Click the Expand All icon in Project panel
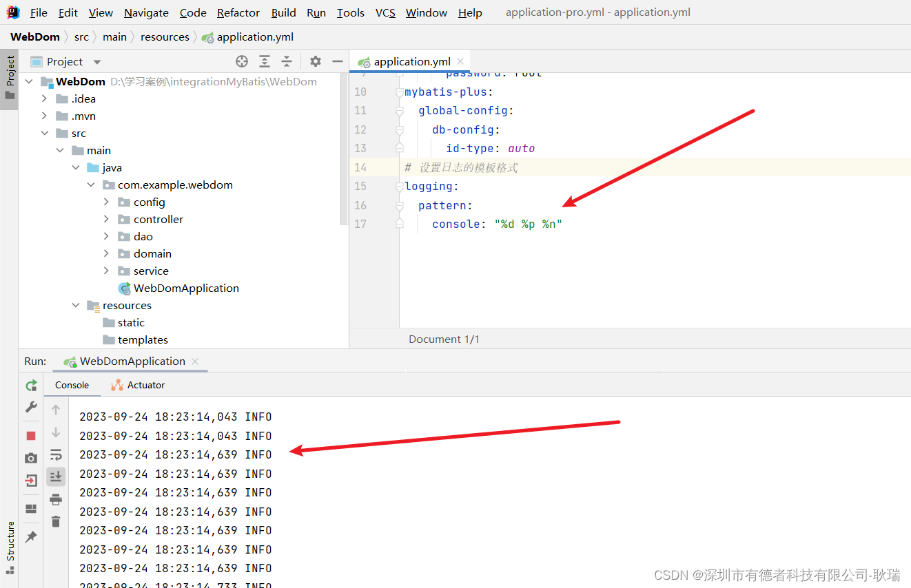Viewport: 911px width, 588px height. 265,61
